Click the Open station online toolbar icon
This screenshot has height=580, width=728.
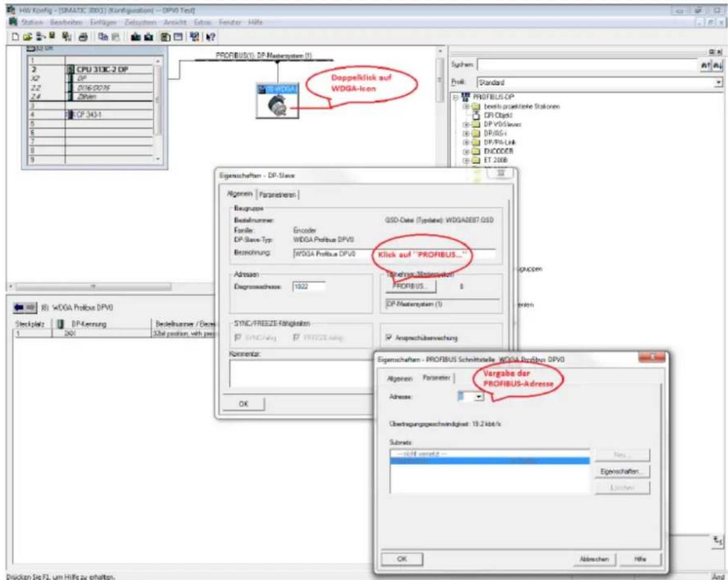40,37
